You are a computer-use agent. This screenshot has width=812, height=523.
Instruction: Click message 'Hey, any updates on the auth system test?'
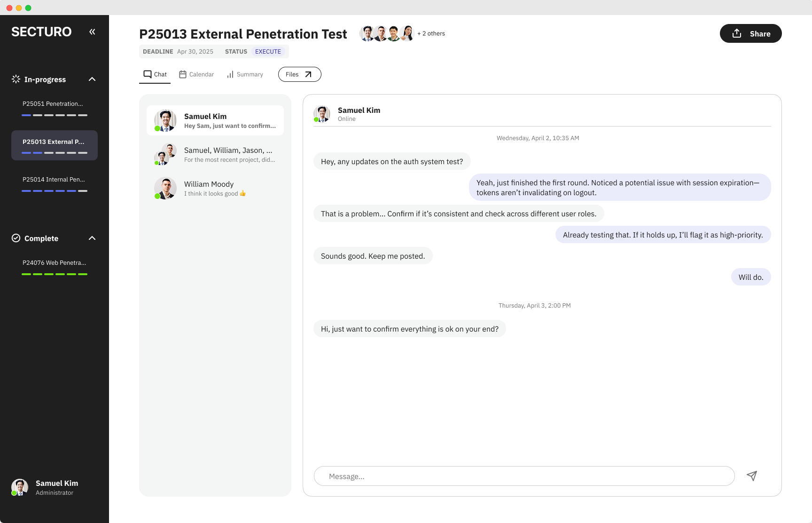[x=392, y=161]
